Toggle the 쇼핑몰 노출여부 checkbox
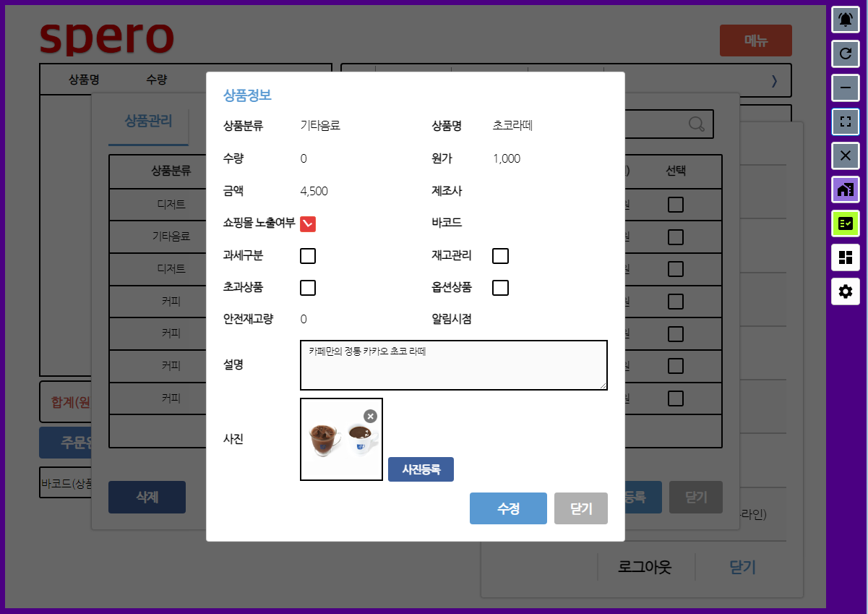868x614 pixels. [x=308, y=224]
